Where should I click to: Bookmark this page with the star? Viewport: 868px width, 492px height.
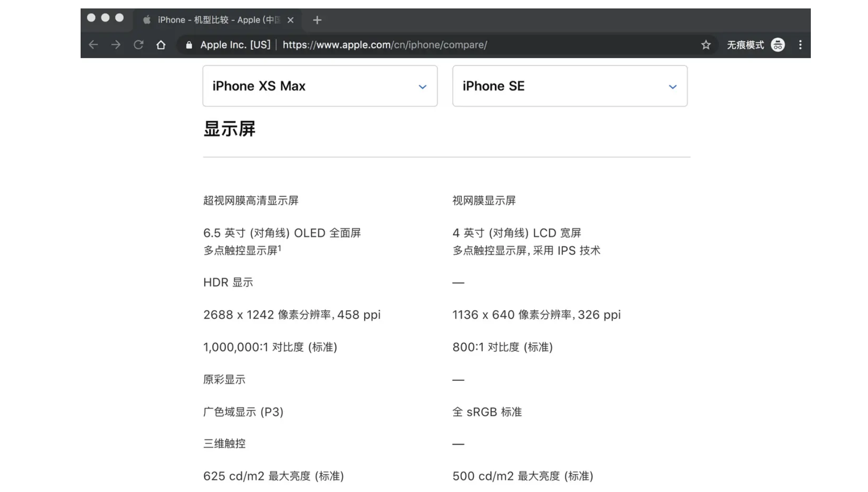coord(706,45)
